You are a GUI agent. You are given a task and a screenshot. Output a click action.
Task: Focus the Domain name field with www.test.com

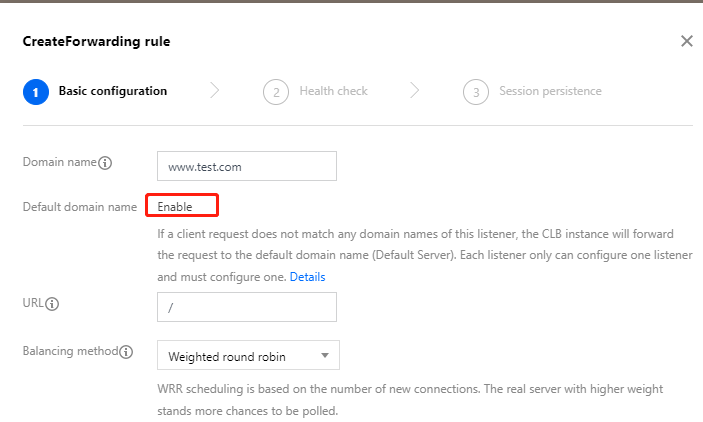[x=246, y=166]
